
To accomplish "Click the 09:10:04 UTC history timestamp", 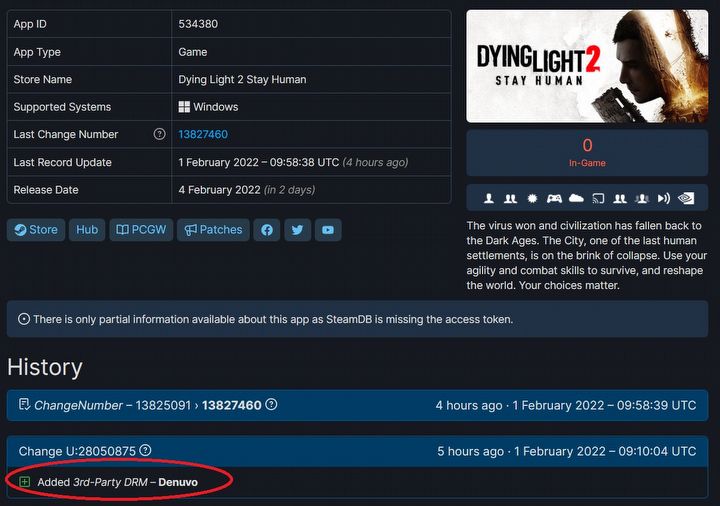I will point(605,451).
